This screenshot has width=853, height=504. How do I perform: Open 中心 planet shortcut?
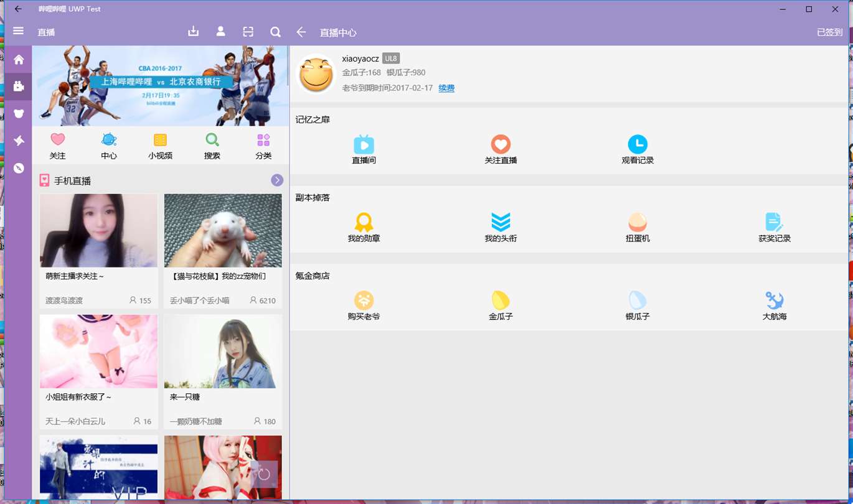click(109, 147)
